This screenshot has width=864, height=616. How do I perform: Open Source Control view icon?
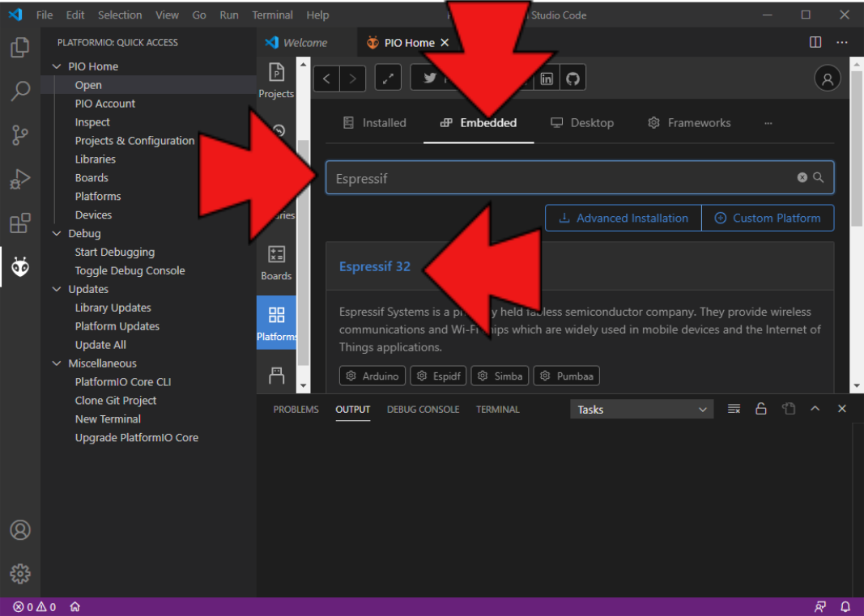click(20, 135)
